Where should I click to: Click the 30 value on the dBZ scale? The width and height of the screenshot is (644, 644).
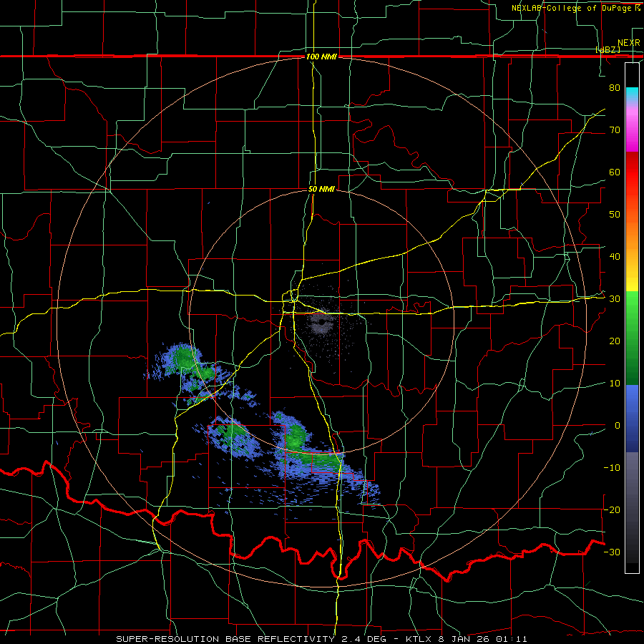(x=615, y=299)
